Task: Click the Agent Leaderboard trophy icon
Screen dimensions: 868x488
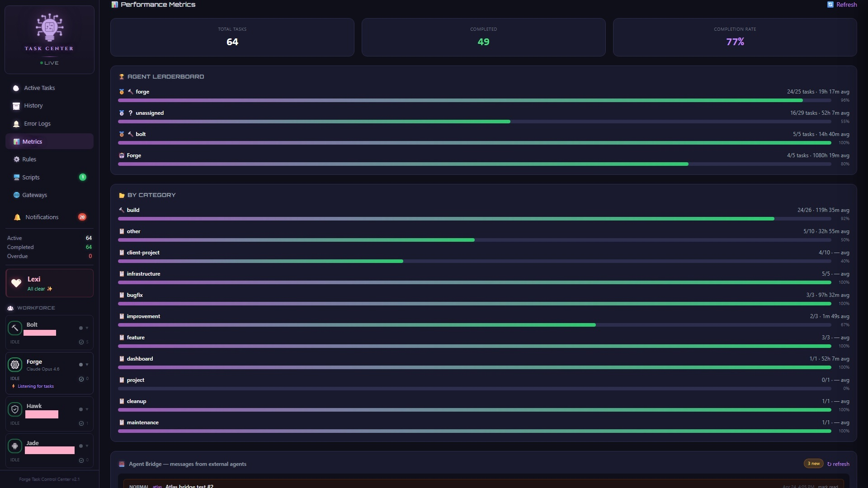Action: [122, 77]
